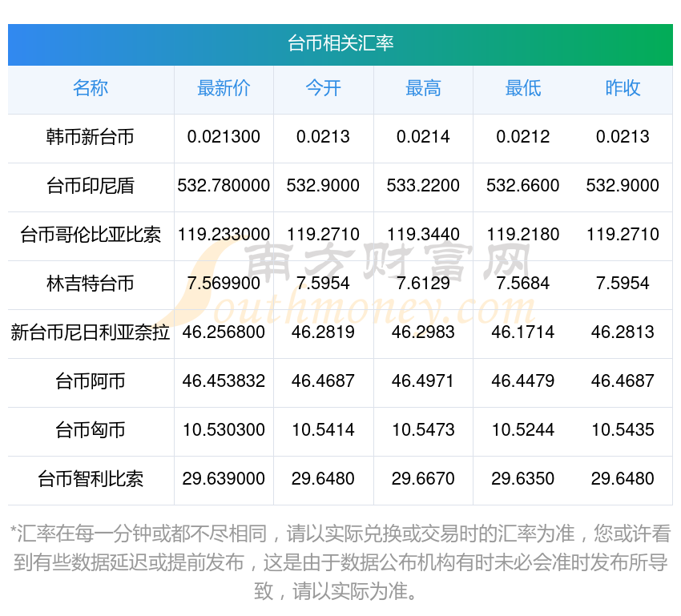Click the 台币相关汇率 table title banner
This screenshot has width=681, height=616.
pyautogui.click(x=340, y=43)
